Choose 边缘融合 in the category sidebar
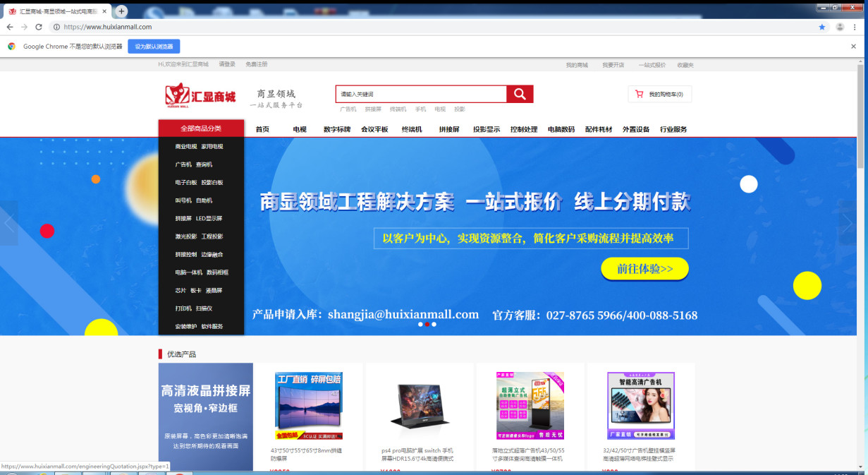 tap(212, 255)
